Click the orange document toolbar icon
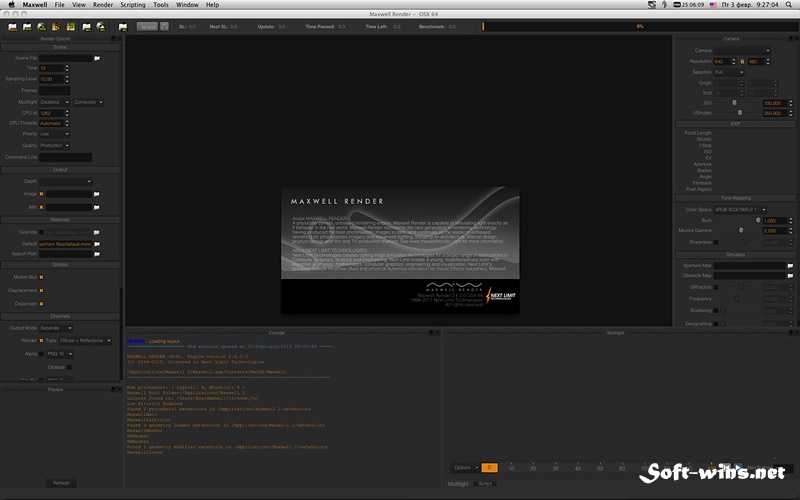The height and width of the screenshot is (500, 800). 56,27
